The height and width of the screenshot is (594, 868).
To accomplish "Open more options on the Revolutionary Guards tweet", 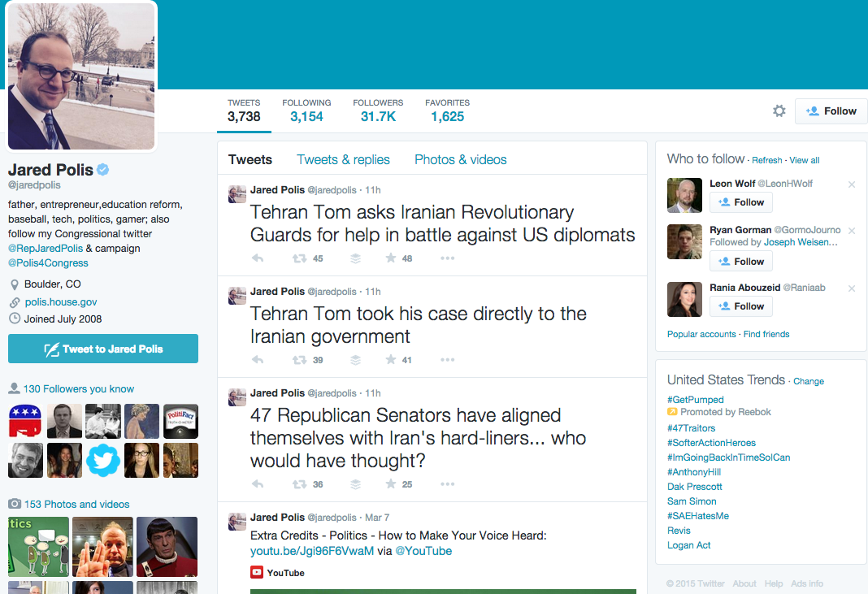I will (447, 258).
